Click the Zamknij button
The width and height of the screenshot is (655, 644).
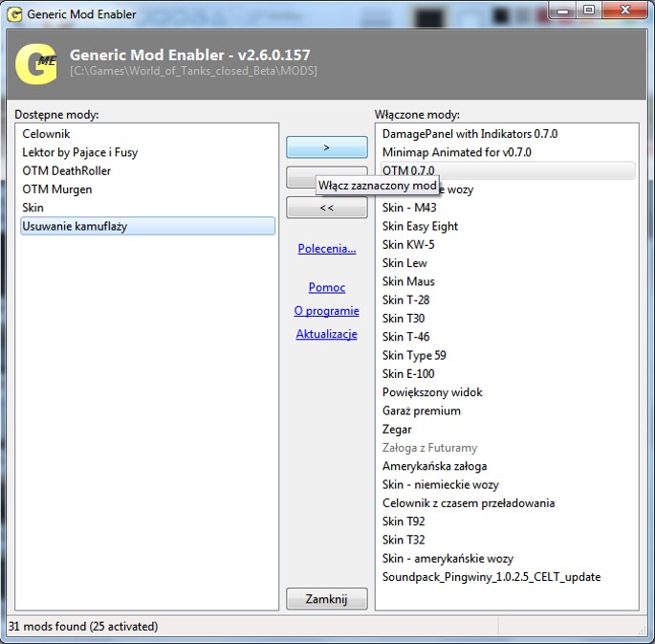pyautogui.click(x=327, y=599)
